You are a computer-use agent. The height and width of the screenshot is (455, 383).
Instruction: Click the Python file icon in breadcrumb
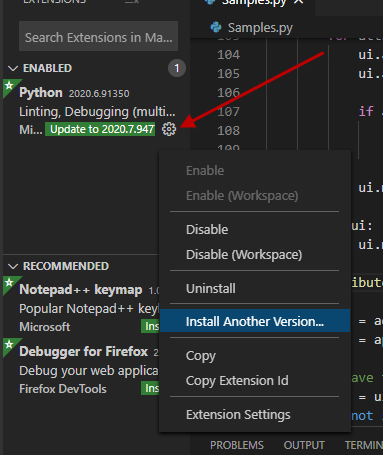(x=216, y=27)
